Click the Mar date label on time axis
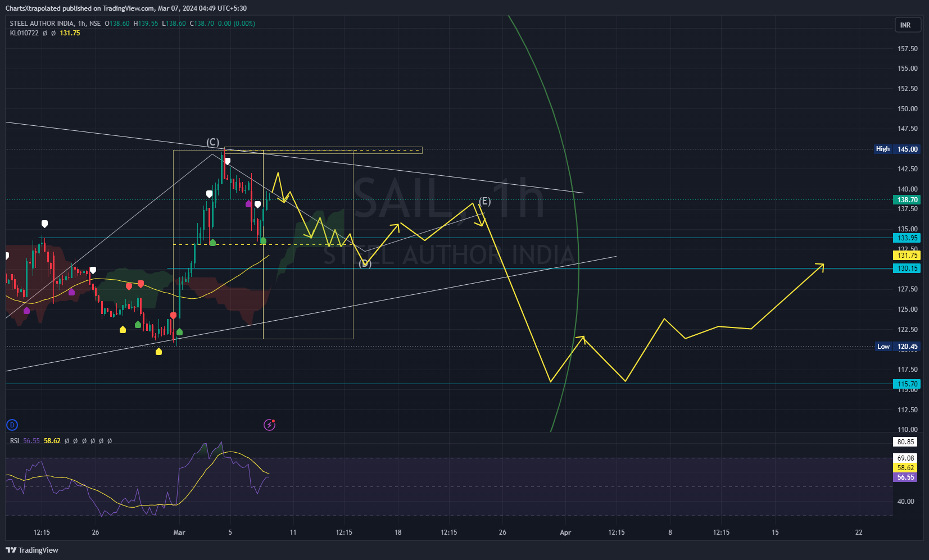Viewport: 929px width, 560px height. 179,532
